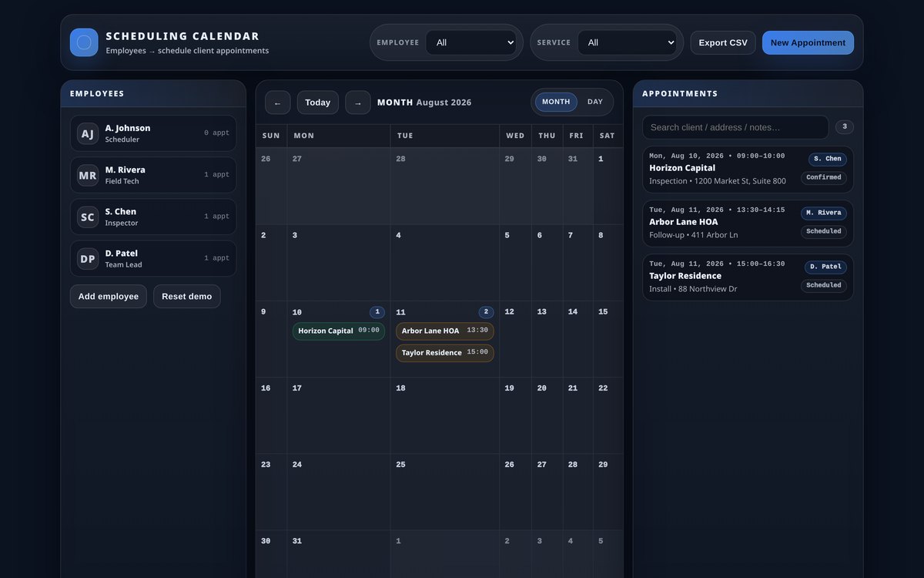The height and width of the screenshot is (578, 924).
Task: Click the Export CSV button
Action: pos(723,42)
